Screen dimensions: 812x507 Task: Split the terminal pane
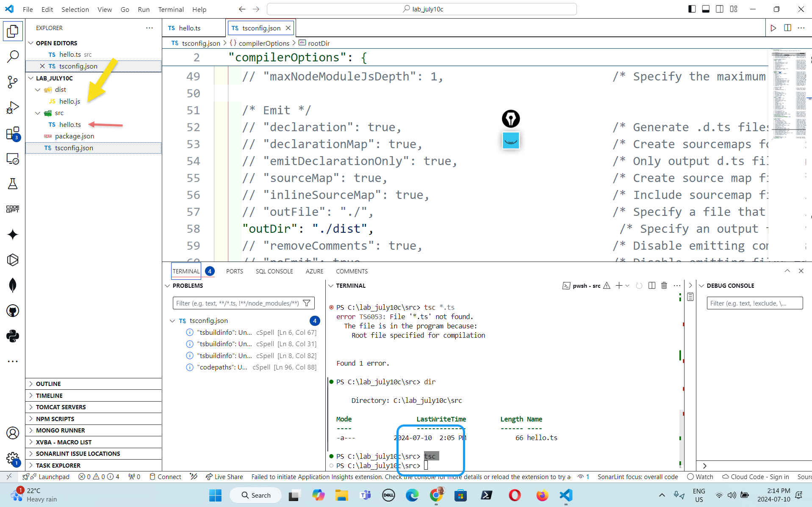pyautogui.click(x=652, y=286)
